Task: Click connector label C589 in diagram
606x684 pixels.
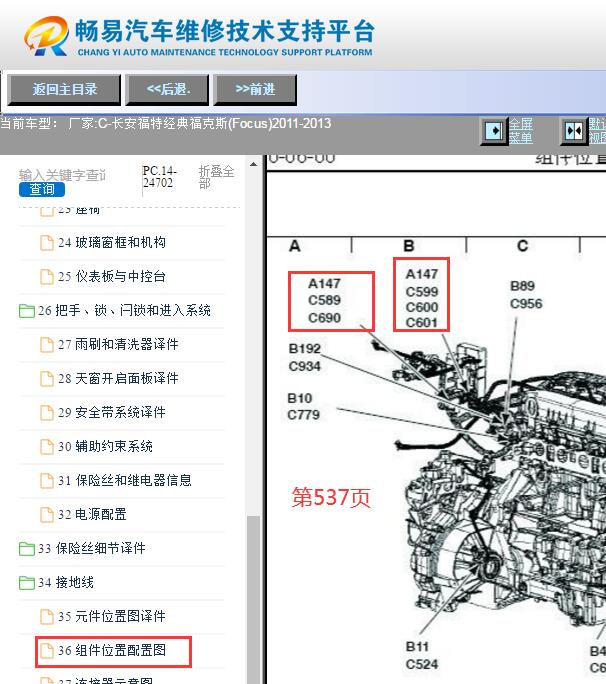Action: [324, 301]
